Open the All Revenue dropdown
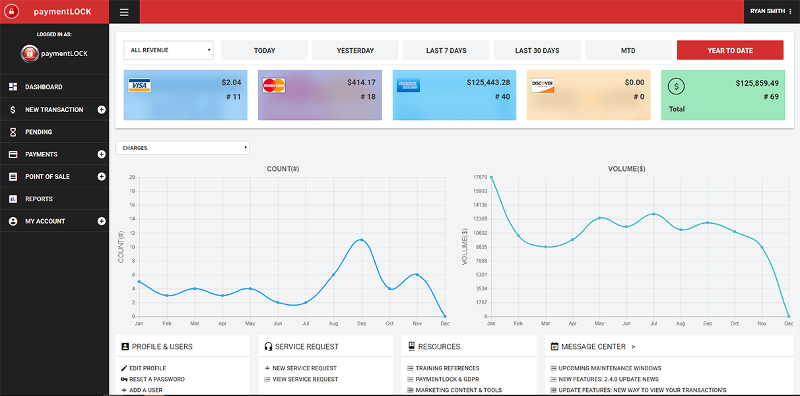This screenshot has width=800, height=396. click(x=168, y=51)
